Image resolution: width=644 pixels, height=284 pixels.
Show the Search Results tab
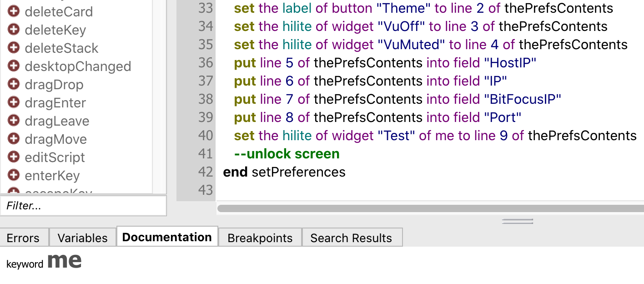coord(351,238)
